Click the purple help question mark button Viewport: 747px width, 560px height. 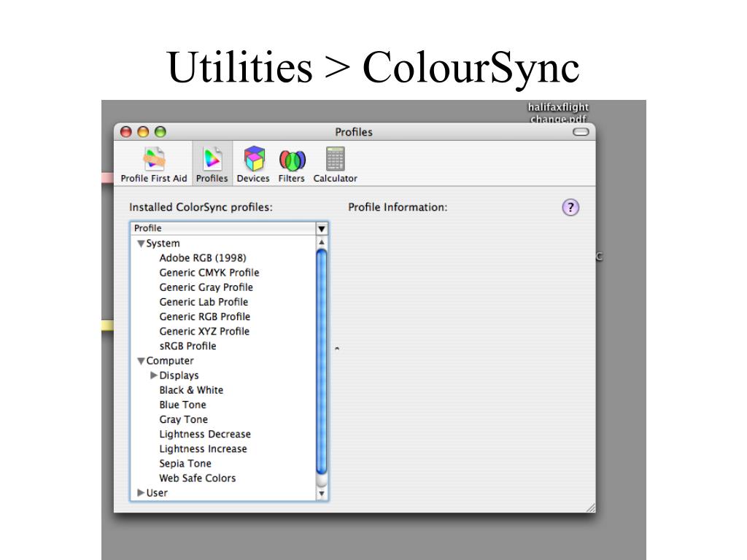coord(570,208)
